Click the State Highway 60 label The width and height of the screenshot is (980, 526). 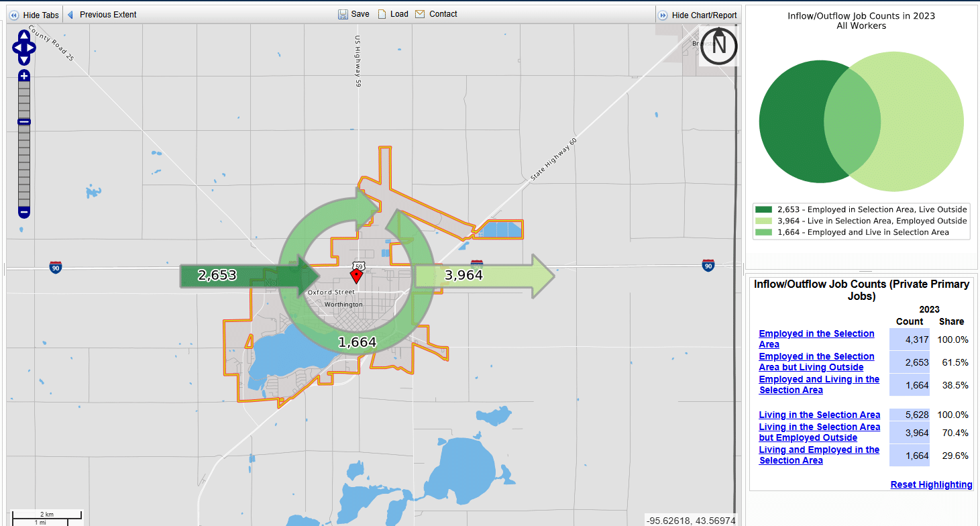(554, 160)
